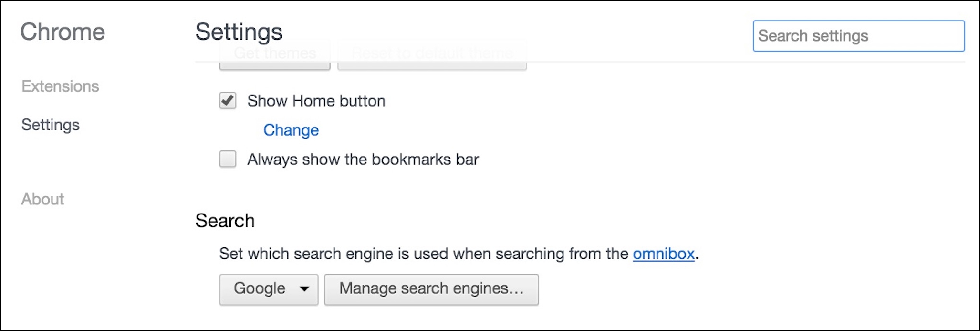Open the omnibox hyperlink
Image resolution: width=980 pixels, height=331 pixels.
663,254
